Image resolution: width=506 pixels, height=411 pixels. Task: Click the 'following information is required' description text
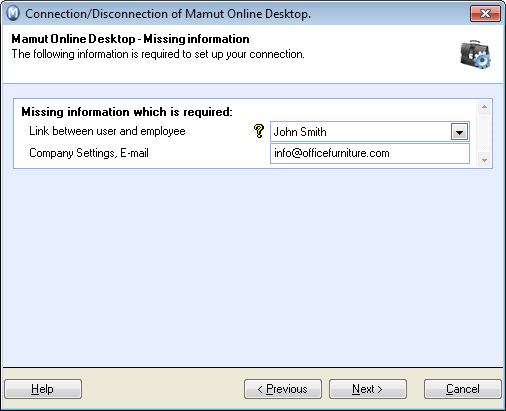158,54
